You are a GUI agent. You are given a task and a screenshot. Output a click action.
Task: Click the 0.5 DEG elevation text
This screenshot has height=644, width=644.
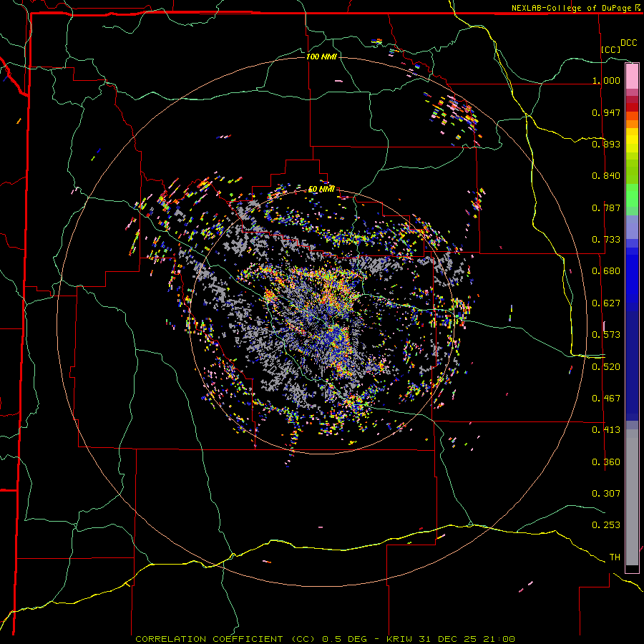coord(344,639)
